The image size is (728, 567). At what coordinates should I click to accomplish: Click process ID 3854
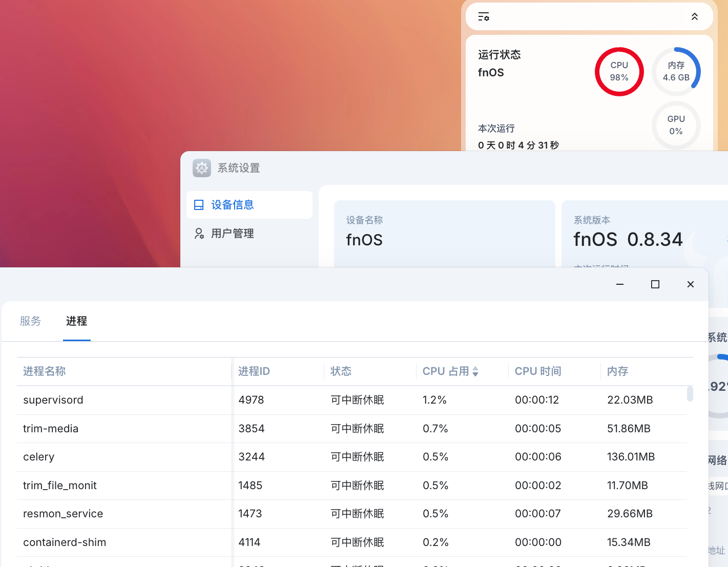point(252,429)
